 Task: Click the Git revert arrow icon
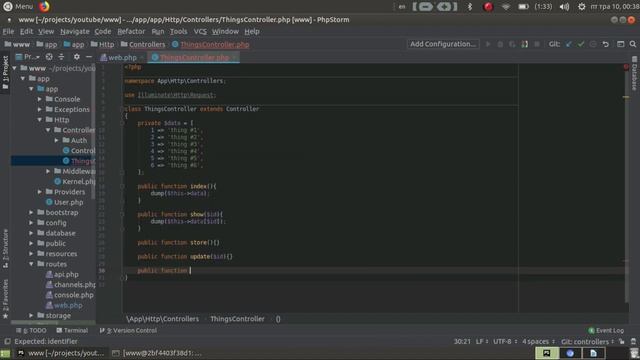coord(606,44)
